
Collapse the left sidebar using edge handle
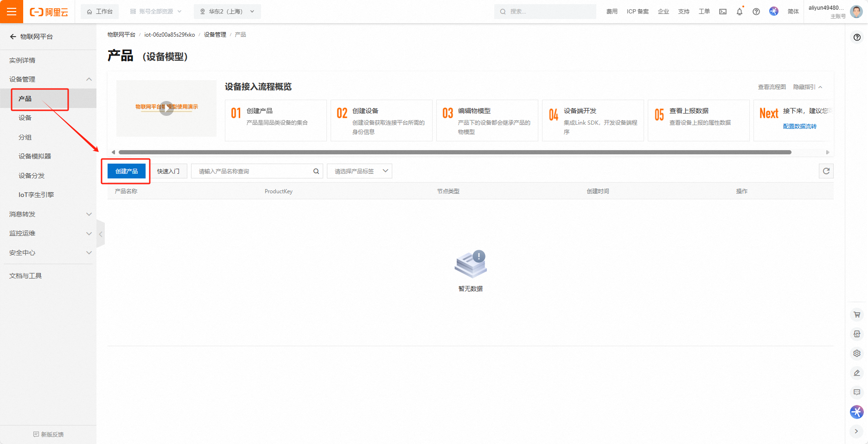(x=101, y=234)
